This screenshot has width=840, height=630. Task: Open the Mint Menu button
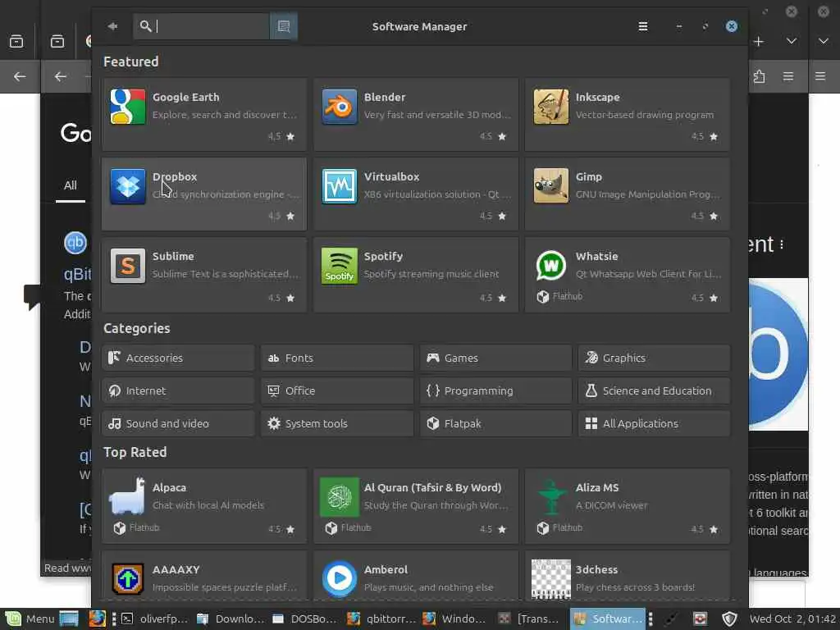29,619
